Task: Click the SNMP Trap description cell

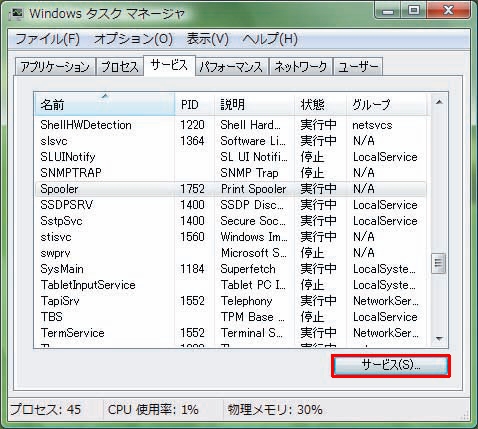Action: pyautogui.click(x=249, y=173)
